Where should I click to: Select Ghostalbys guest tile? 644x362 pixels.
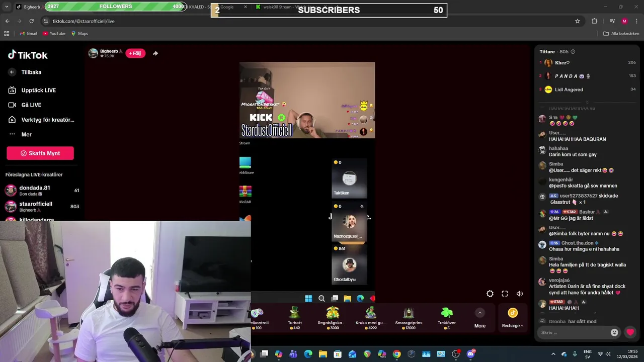click(349, 264)
